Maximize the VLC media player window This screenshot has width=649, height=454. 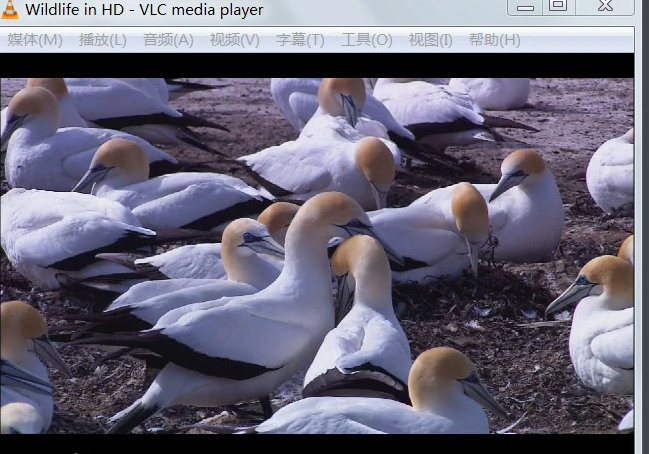coord(558,7)
